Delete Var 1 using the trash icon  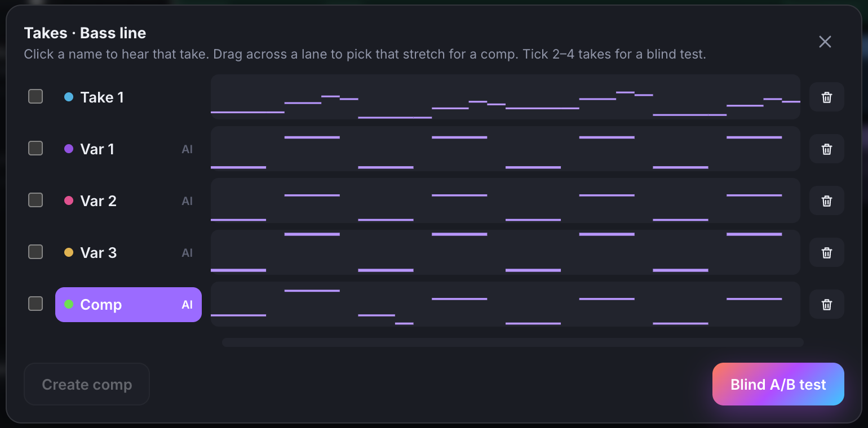coord(826,149)
